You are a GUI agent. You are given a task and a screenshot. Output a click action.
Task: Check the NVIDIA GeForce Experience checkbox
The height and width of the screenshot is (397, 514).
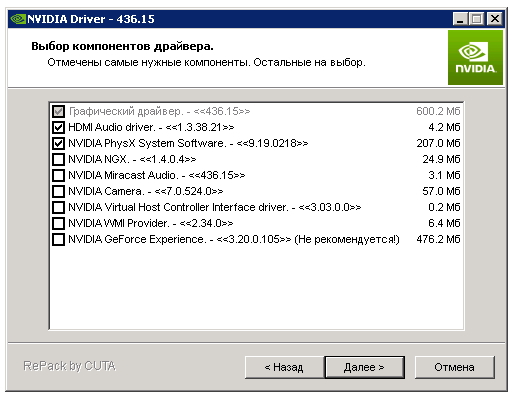(x=58, y=239)
